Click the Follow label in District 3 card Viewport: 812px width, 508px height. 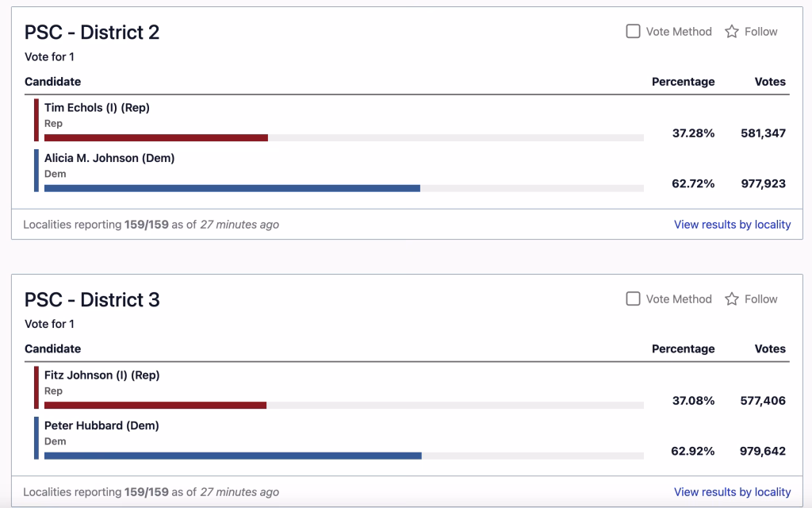coord(761,299)
